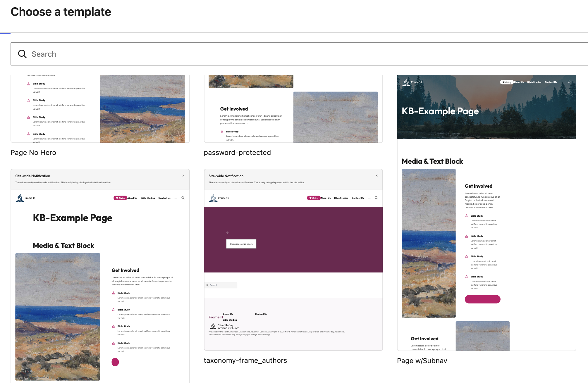Click the 'Page No Hero' label
The image size is (588, 383).
point(33,153)
